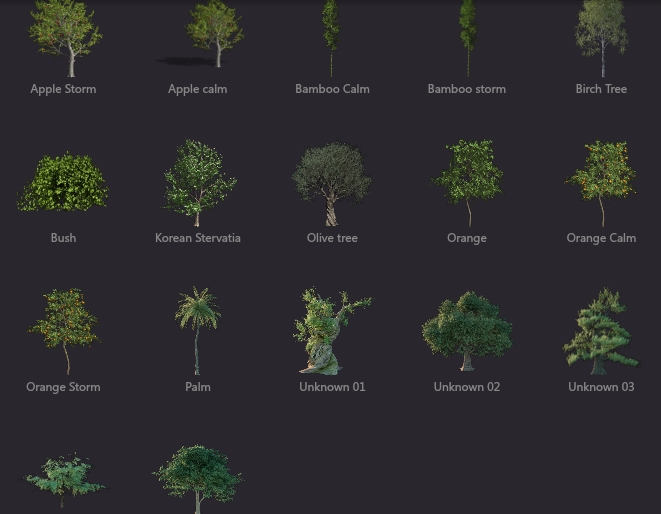Choose the Unknown 01 twisted trunk tree

pyautogui.click(x=330, y=330)
